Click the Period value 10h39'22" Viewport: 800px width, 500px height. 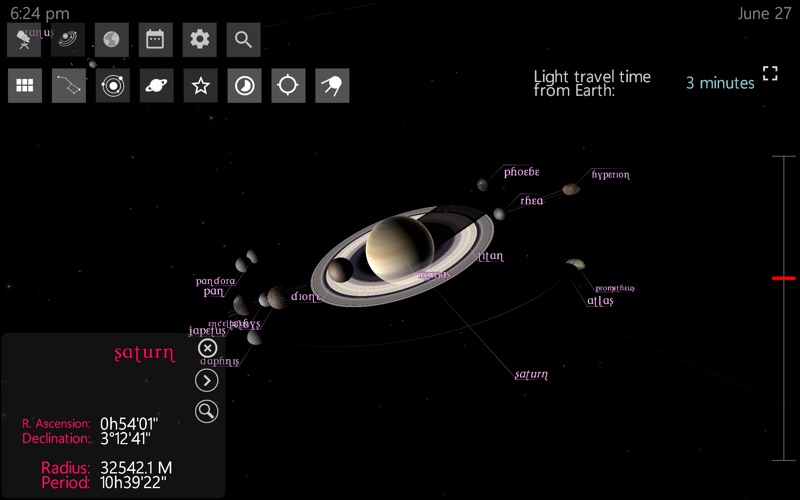tap(133, 483)
